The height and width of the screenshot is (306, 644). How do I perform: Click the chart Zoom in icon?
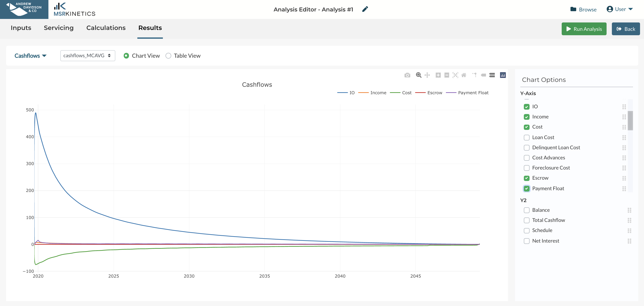tap(438, 75)
